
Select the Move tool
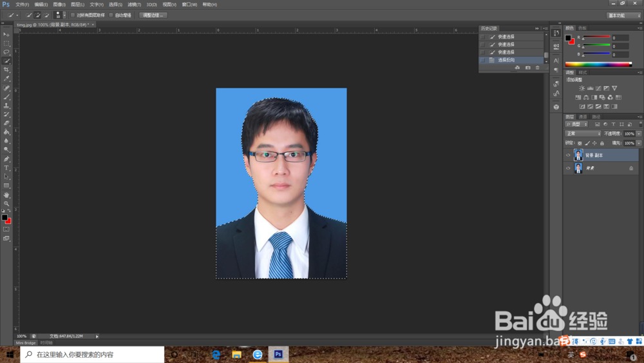coord(6,34)
